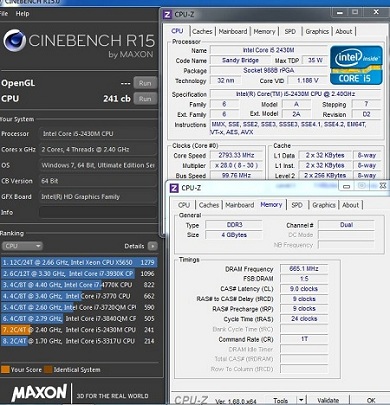Image resolution: width=390 pixels, height=405 pixels.
Task: Minimize the front CPU-Z Memory window
Action: tap(346, 186)
